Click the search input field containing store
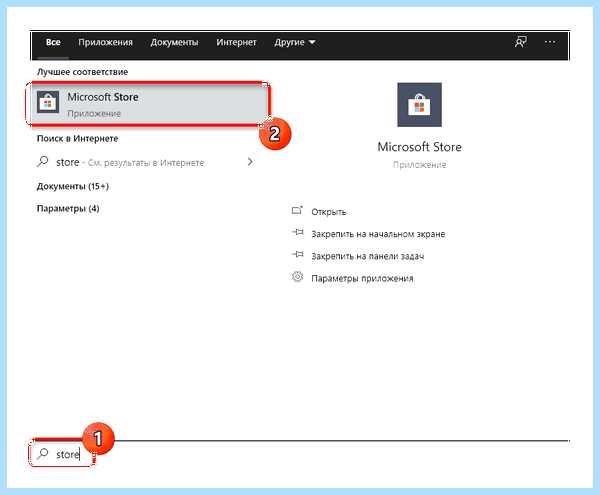Image resolution: width=600 pixels, height=495 pixels. 63,454
